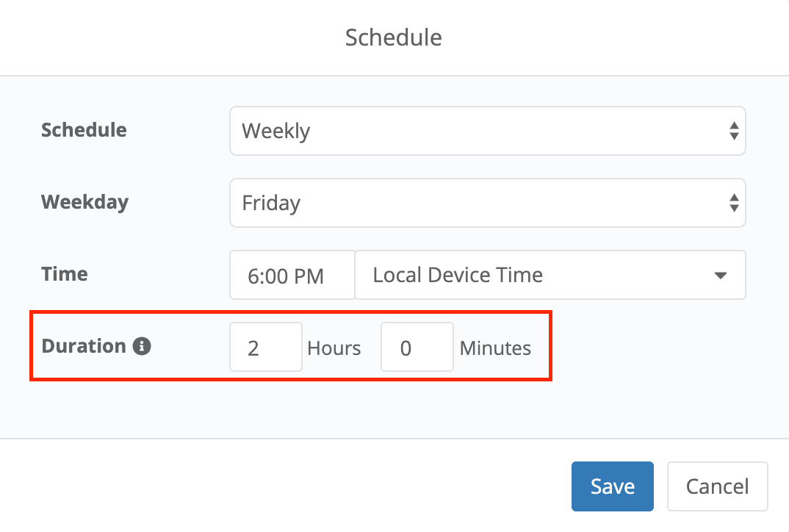789x532 pixels.
Task: Cancel the schedule dialog
Action: 717,486
